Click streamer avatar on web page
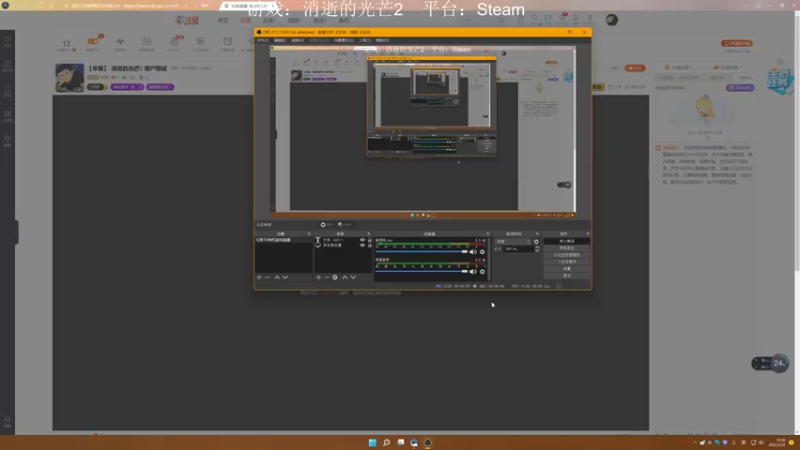 click(69, 78)
